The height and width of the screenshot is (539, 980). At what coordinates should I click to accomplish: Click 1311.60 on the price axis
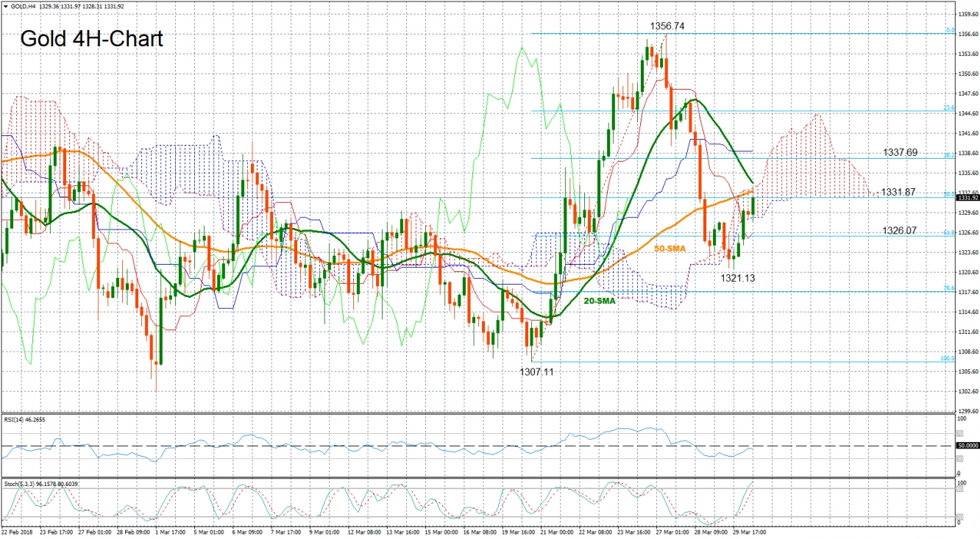coord(967,332)
